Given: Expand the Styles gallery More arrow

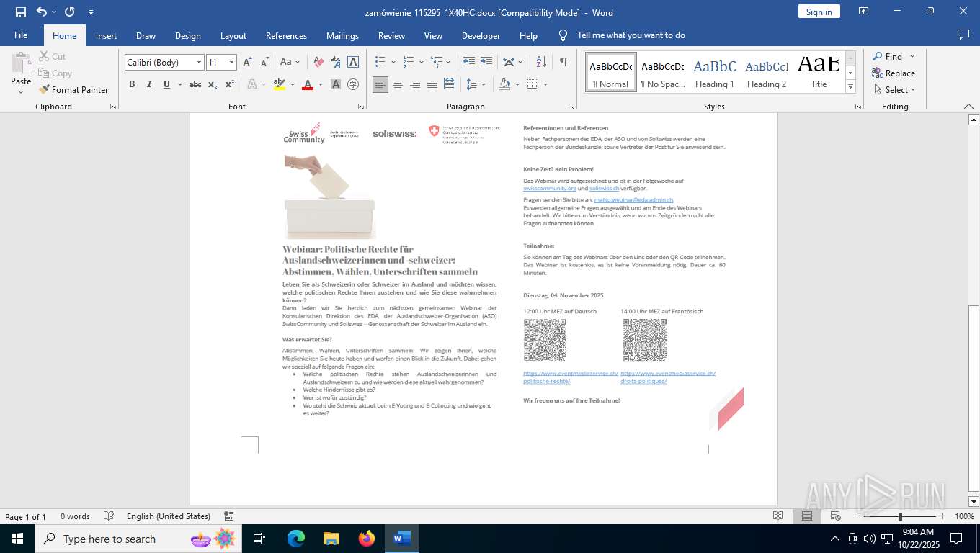Looking at the screenshot, I should tap(850, 88).
